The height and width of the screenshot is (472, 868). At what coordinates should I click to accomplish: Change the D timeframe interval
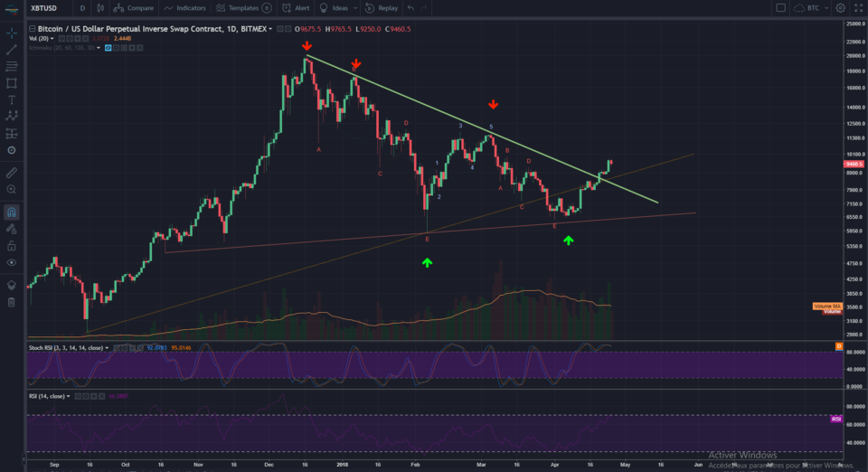click(82, 8)
